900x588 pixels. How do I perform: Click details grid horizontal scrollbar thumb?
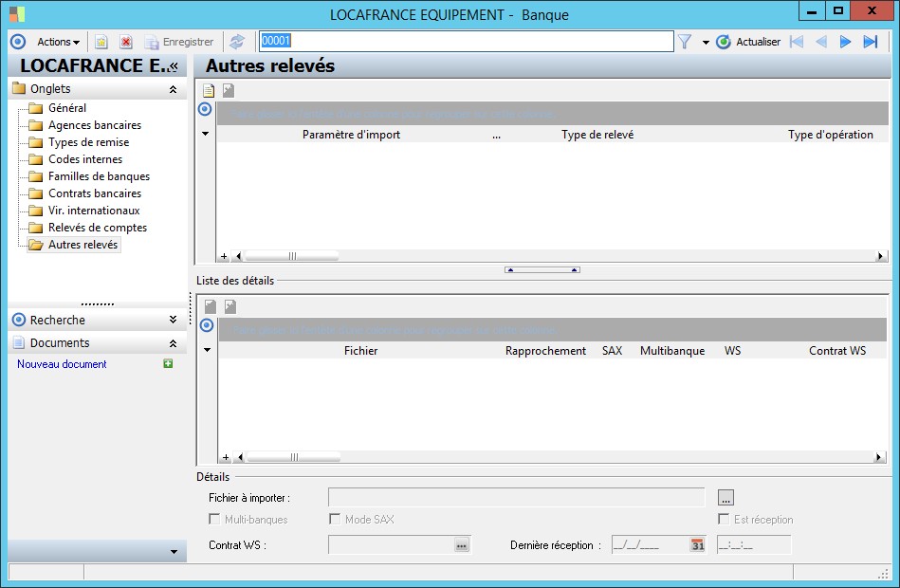294,458
